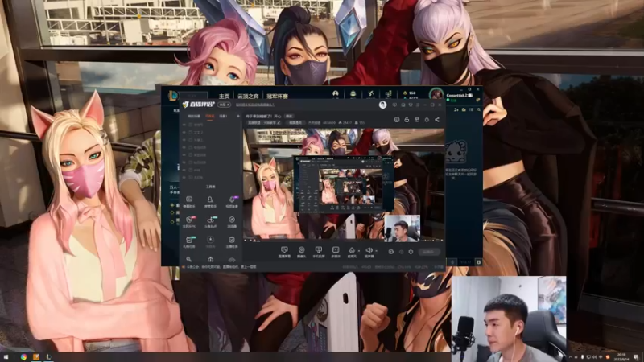Open the round user avatar in streaming title bar
644x362 pixels.
(383, 105)
